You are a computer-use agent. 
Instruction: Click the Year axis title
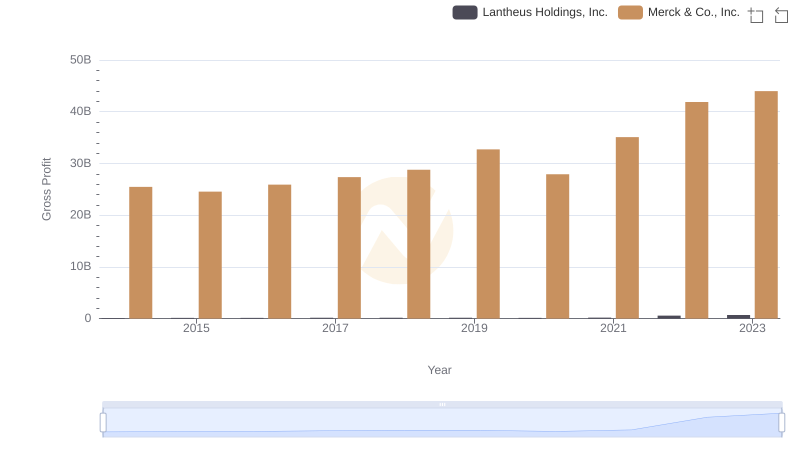439,370
